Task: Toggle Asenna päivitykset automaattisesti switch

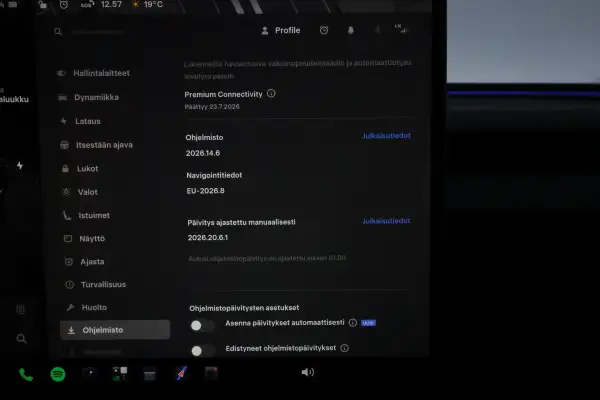Action: coord(202,325)
